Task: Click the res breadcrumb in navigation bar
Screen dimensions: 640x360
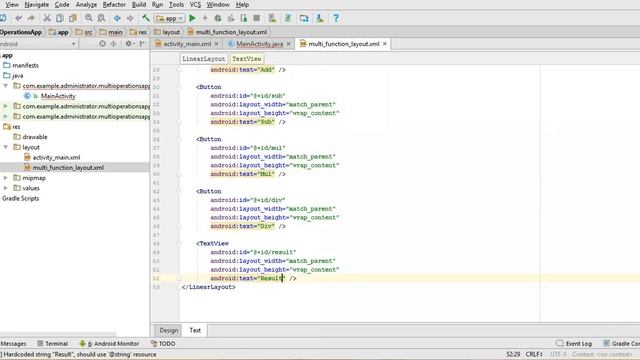Action: [138, 32]
